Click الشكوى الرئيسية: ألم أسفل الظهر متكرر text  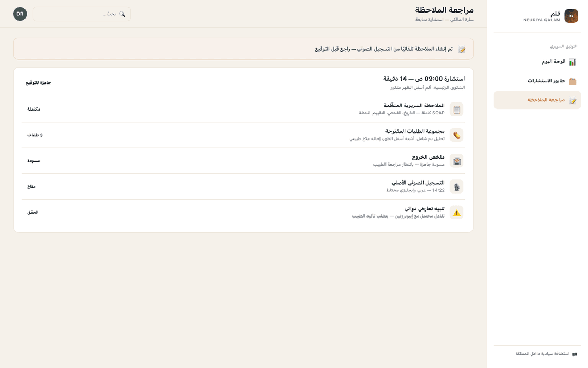tap(427, 87)
